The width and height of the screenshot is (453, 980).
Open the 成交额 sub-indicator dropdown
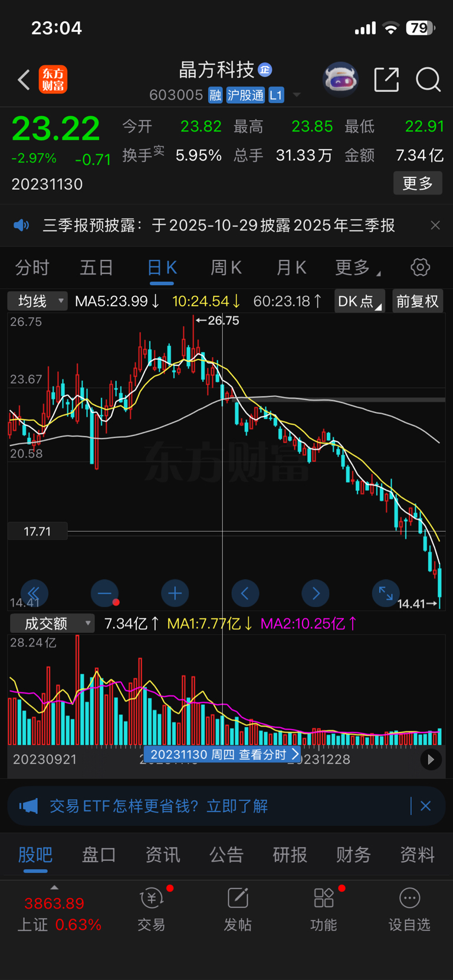click(x=52, y=623)
